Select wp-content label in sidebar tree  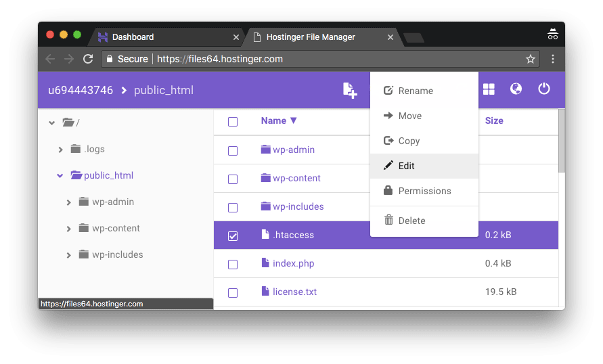[116, 228]
